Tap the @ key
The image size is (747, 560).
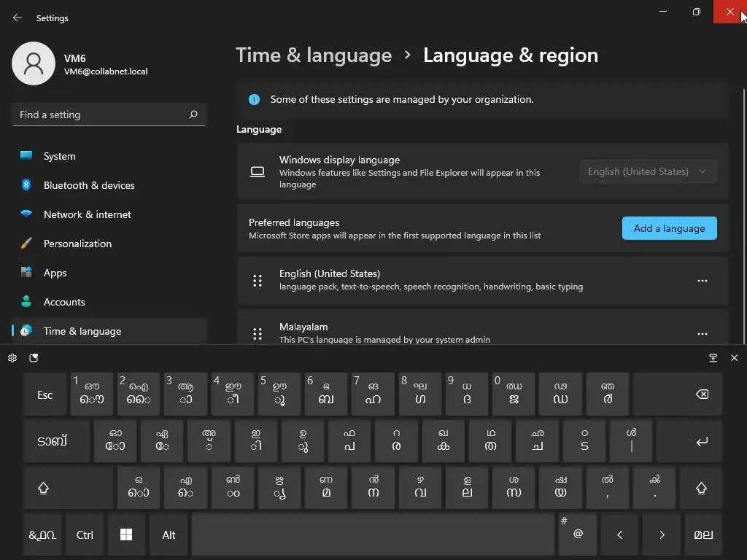tap(578, 534)
